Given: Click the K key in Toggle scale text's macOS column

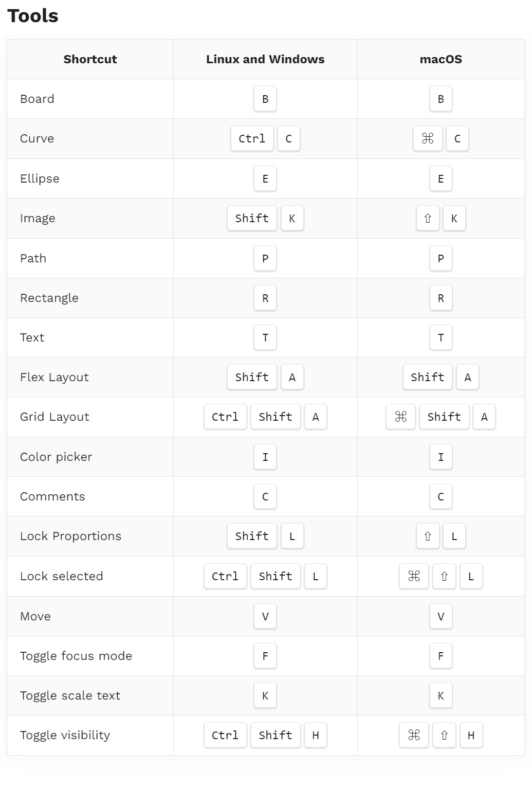Looking at the screenshot, I should point(441,695).
